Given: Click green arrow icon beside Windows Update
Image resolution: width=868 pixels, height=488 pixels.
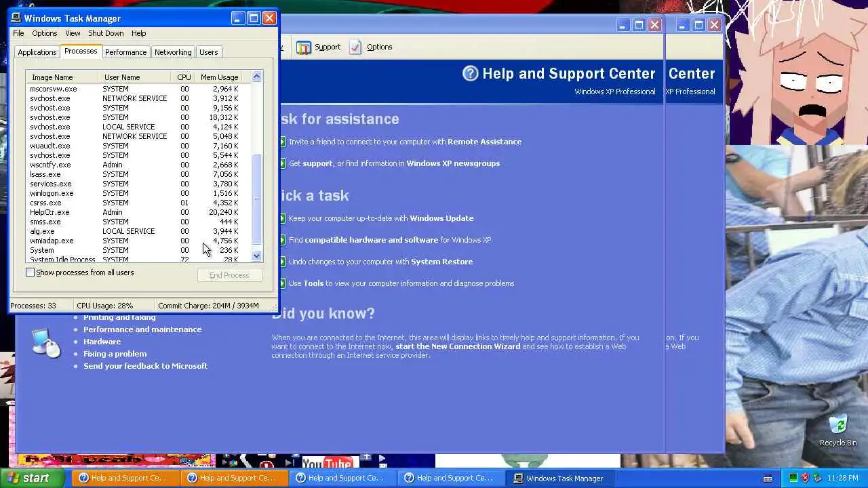Looking at the screenshot, I should (x=283, y=218).
